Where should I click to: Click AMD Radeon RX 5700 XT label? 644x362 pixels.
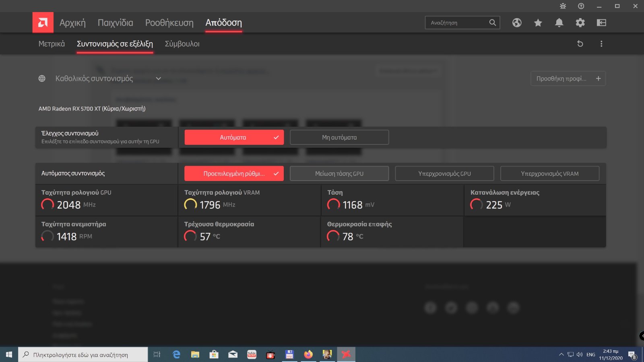92,109
